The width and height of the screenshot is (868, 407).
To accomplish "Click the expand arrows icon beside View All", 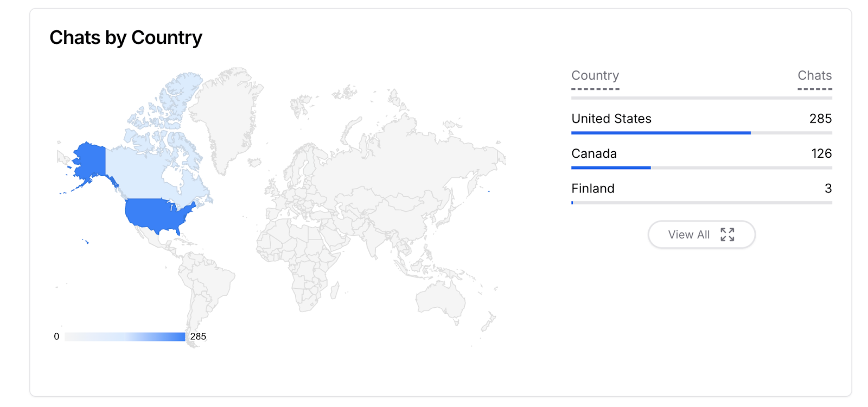I will coord(727,234).
